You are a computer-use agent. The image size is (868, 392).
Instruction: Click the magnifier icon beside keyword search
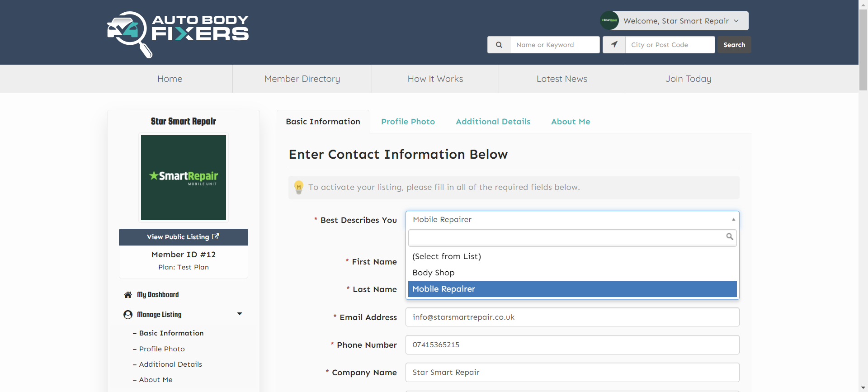pos(499,45)
